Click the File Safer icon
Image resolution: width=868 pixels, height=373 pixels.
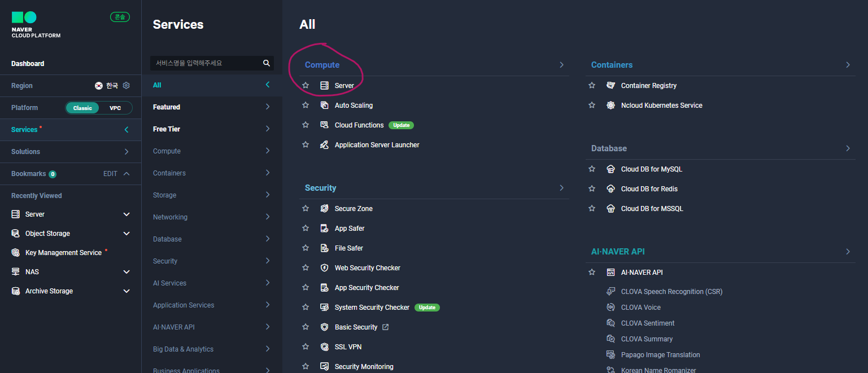point(324,248)
